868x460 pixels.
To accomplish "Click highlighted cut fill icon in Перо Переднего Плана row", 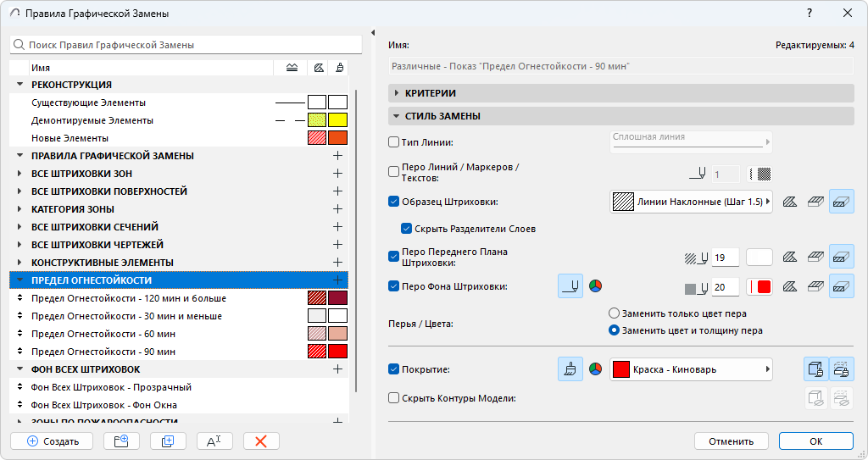I will tap(842, 257).
